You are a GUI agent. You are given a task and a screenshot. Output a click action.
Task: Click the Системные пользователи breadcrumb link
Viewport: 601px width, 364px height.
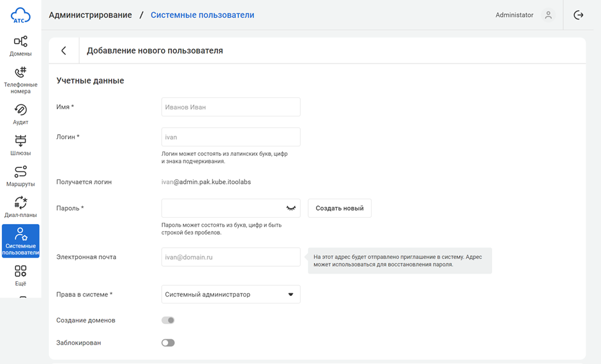tap(202, 15)
